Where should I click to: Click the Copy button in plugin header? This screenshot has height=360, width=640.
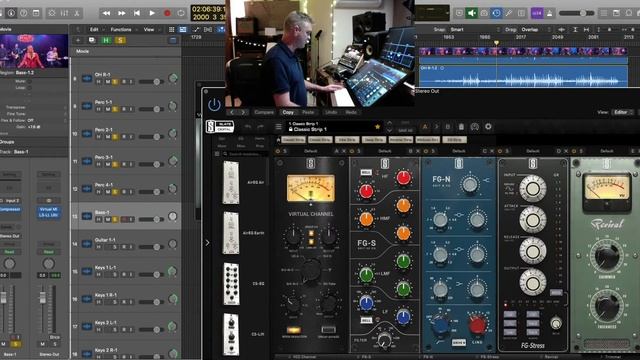pos(288,112)
